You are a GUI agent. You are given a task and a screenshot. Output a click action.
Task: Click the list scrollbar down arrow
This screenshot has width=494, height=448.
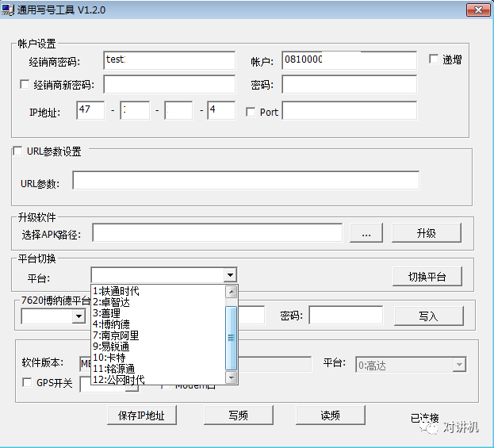[232, 377]
